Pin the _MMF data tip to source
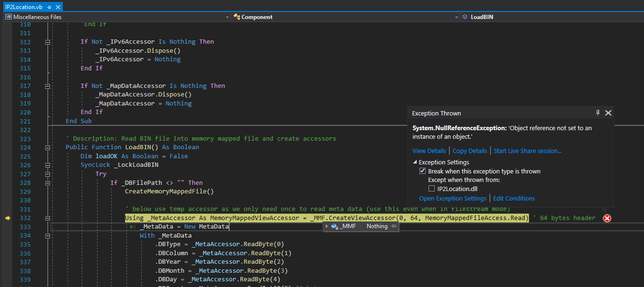 tap(393, 227)
